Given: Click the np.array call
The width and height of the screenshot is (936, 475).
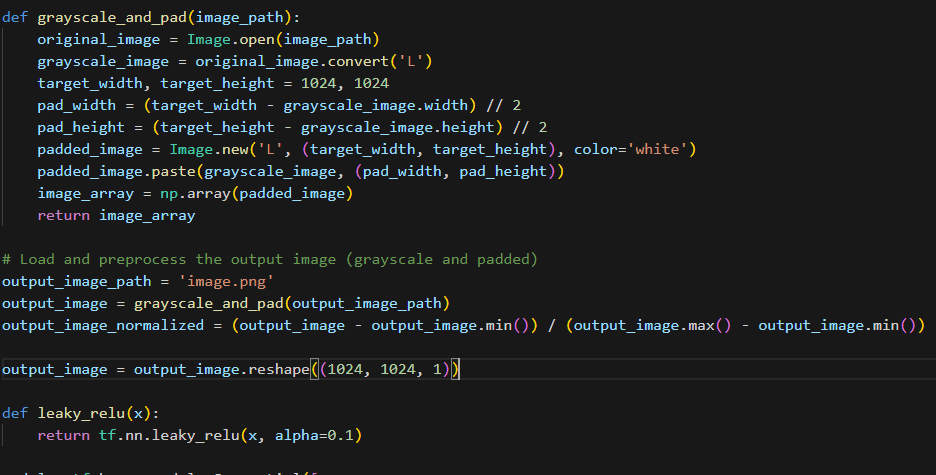Looking at the screenshot, I should 196,193.
